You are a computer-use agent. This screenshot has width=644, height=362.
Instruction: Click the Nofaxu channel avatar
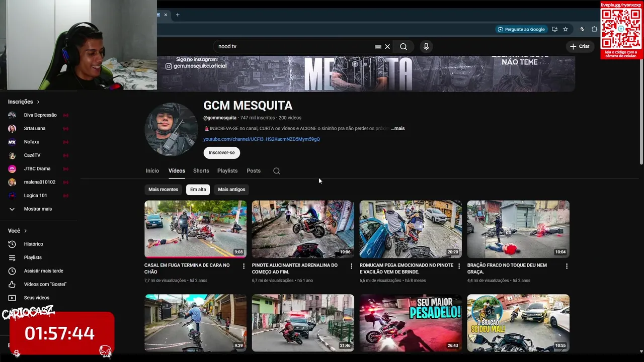pyautogui.click(x=12, y=142)
